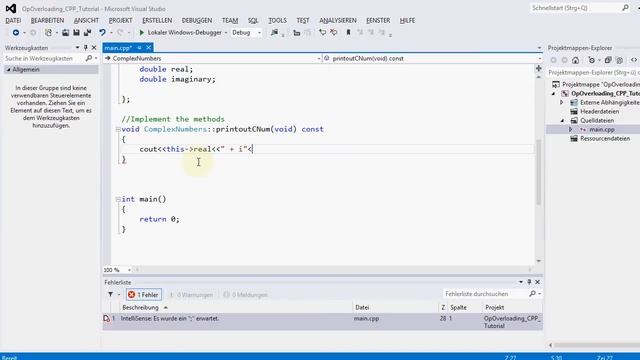The width and height of the screenshot is (640, 360).
Task: Click Collapse All icon in Projektmappen-Explorer
Action: click(608, 60)
